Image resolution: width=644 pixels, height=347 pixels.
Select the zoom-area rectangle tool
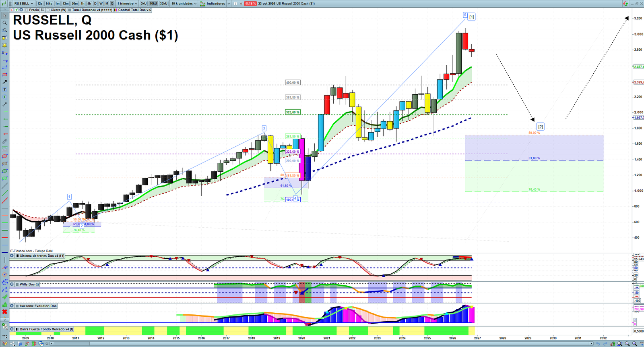tap(4, 30)
